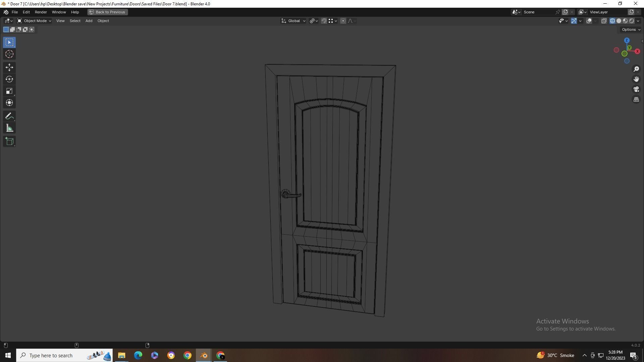Screen dimensions: 644x362
Task: Click Back to Previous button
Action: click(107, 12)
